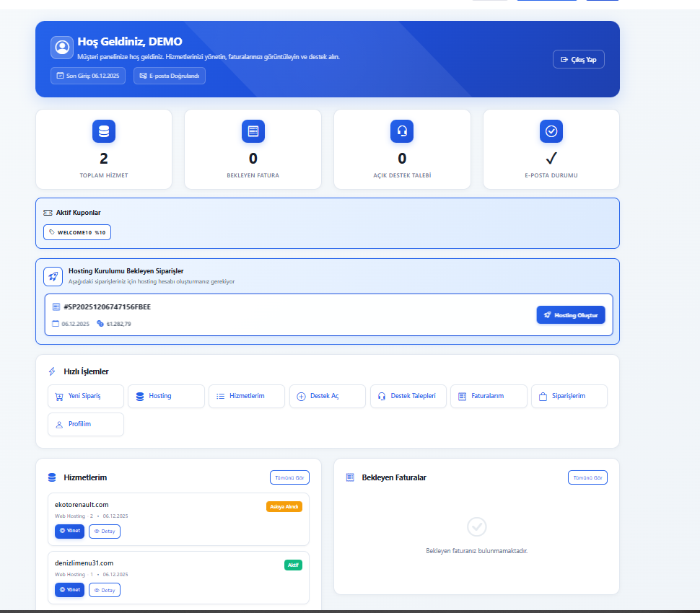
Task: Click the headset icon in Destek Talepleri
Action: [x=382, y=397]
